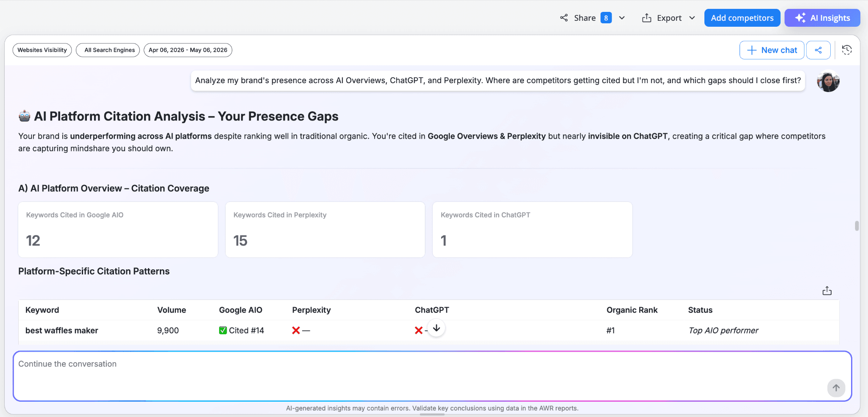868x417 pixels.
Task: Click the Export upload icon
Action: pyautogui.click(x=646, y=18)
